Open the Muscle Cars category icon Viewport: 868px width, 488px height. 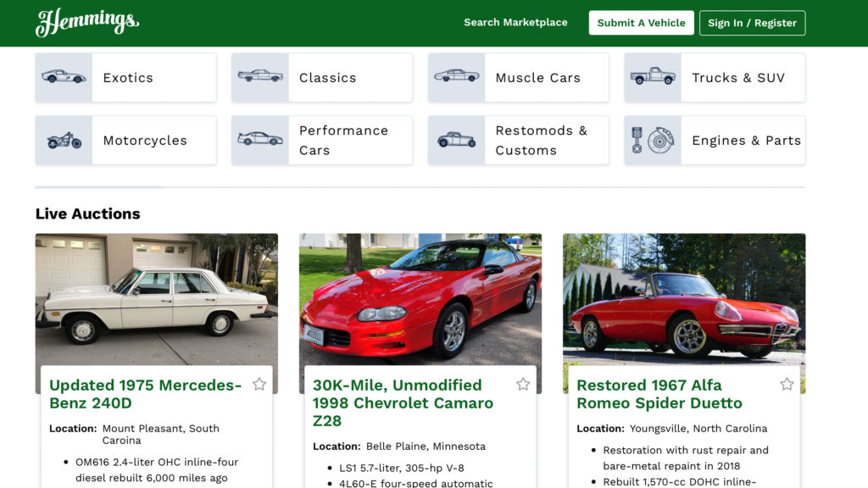[457, 76]
